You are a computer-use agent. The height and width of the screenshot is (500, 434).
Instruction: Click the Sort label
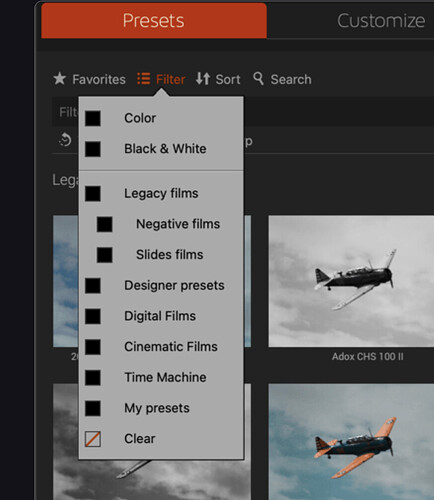click(x=228, y=79)
